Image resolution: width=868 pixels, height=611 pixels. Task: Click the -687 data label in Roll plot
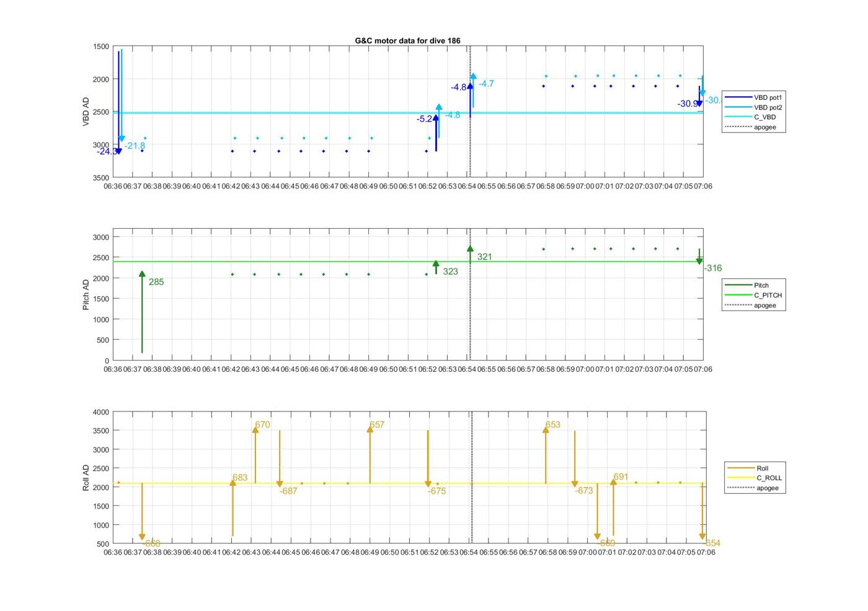(288, 491)
